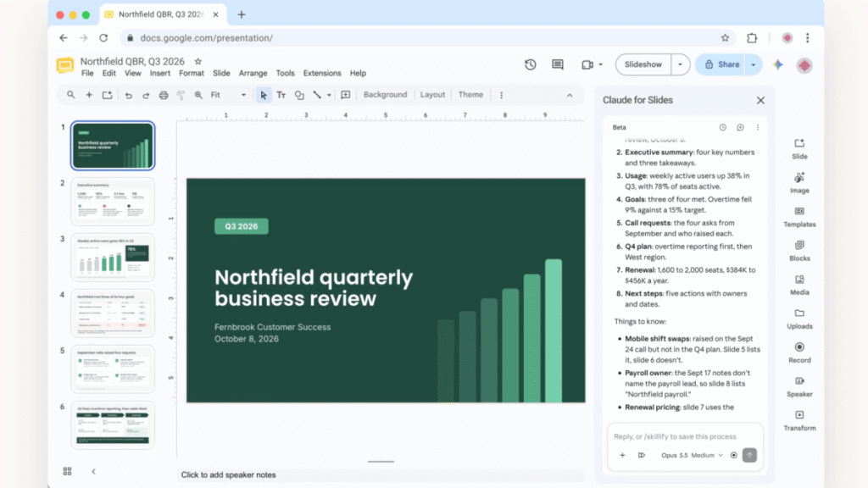
Task: Close the Claude for Slides panel
Action: (760, 100)
